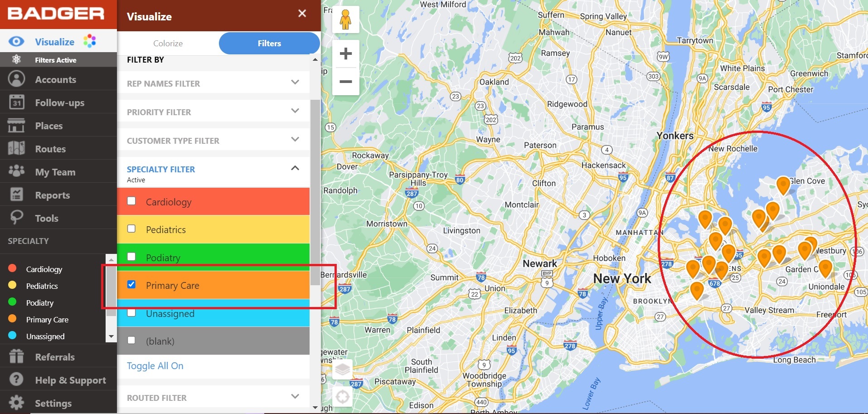Viewport: 868px width, 414px height.
Task: Open the Referrals gift icon
Action: coord(16,357)
